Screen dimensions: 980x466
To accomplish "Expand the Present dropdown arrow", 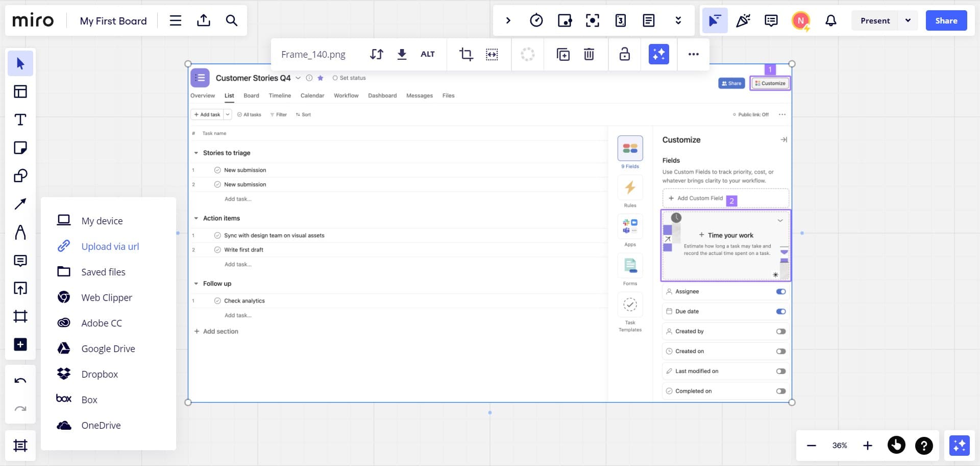I will pyautogui.click(x=908, y=20).
